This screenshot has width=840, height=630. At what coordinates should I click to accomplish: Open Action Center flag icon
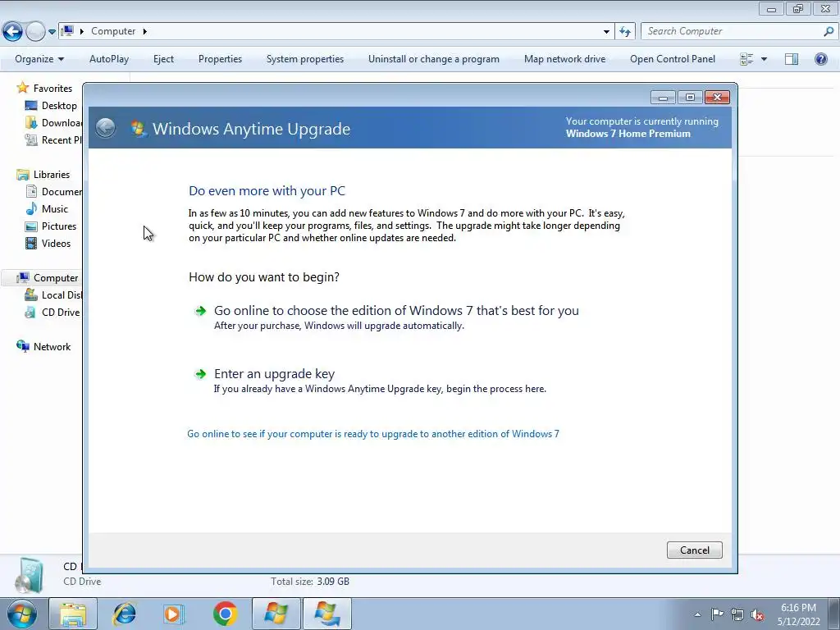[x=717, y=614]
